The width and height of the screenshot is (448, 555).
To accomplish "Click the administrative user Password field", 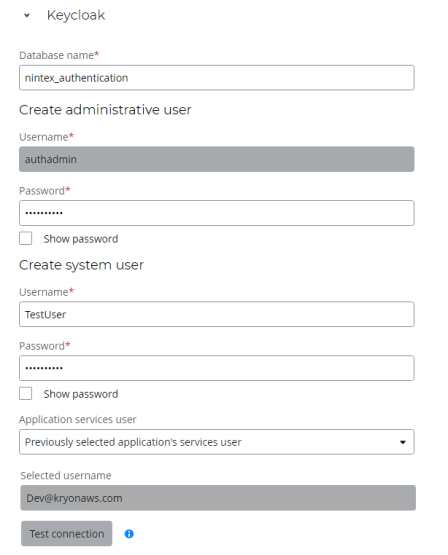I will [217, 213].
